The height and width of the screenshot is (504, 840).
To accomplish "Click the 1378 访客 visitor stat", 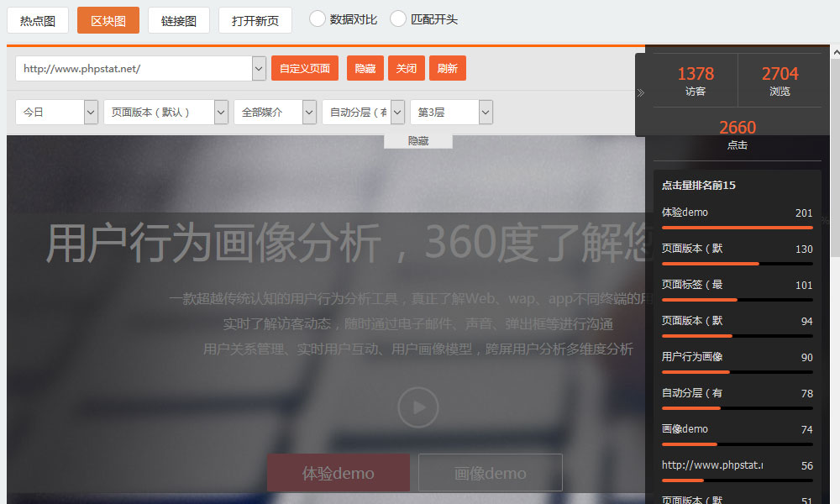I will (x=696, y=81).
